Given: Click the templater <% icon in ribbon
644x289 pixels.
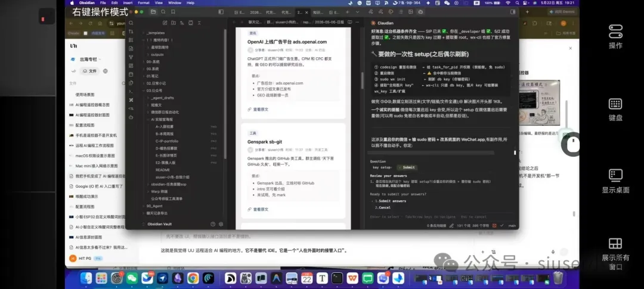Looking at the screenshot, I should (131, 108).
